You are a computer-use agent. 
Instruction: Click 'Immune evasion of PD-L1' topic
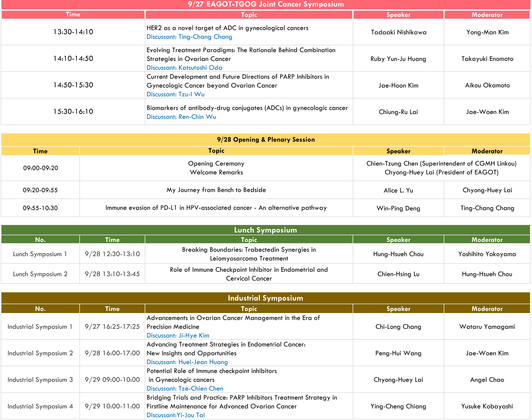tap(216, 208)
